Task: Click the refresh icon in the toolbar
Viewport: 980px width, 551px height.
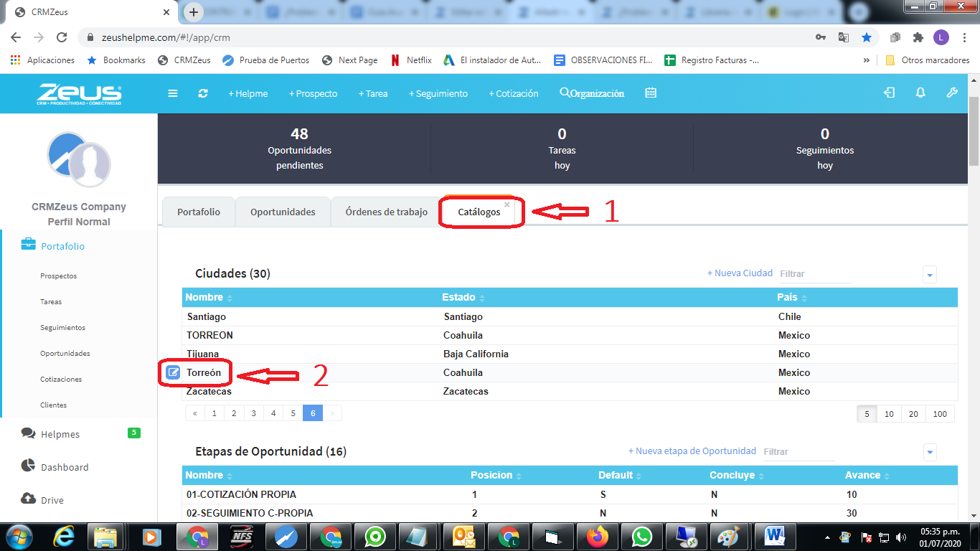Action: pos(203,93)
